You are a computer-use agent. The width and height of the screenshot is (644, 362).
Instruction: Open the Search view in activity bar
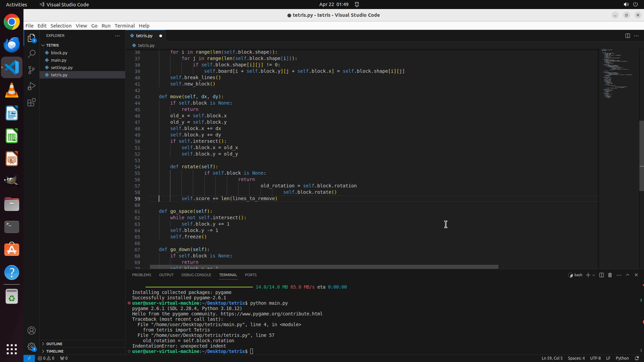click(32, 54)
